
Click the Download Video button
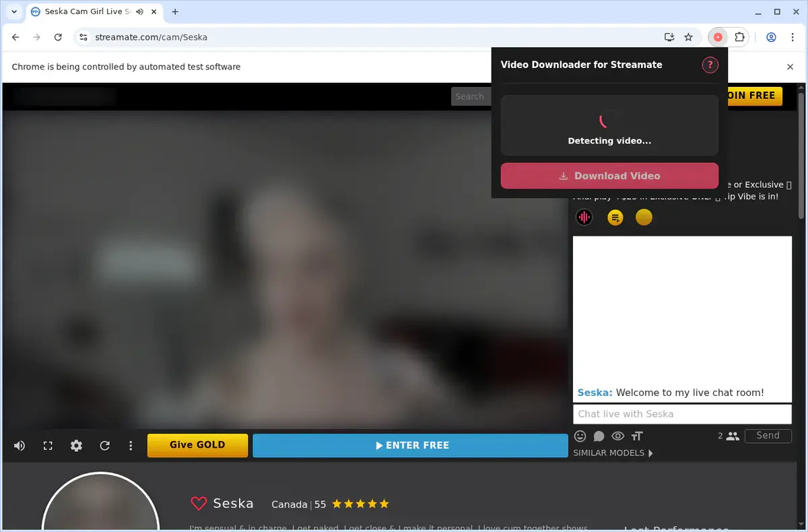pyautogui.click(x=609, y=176)
